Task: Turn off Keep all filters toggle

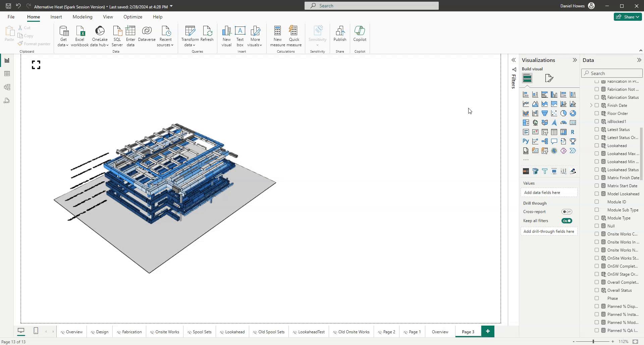Action: pos(567,221)
